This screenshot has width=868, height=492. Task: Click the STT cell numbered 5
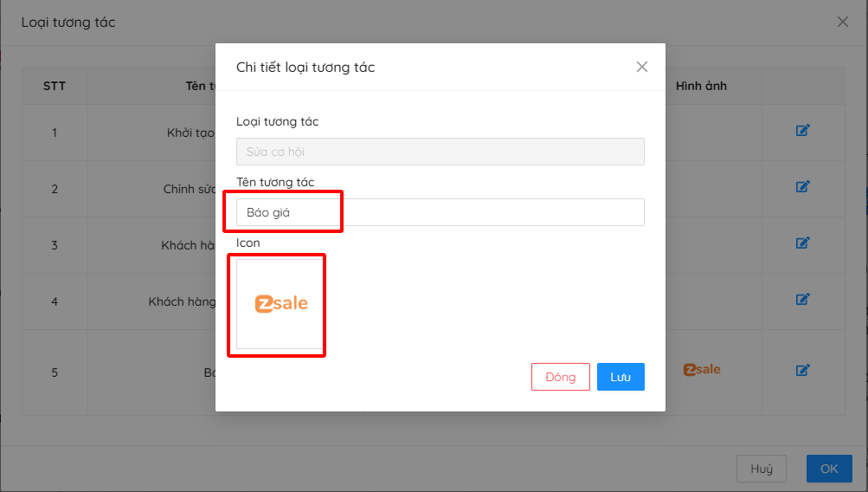pyautogui.click(x=55, y=372)
